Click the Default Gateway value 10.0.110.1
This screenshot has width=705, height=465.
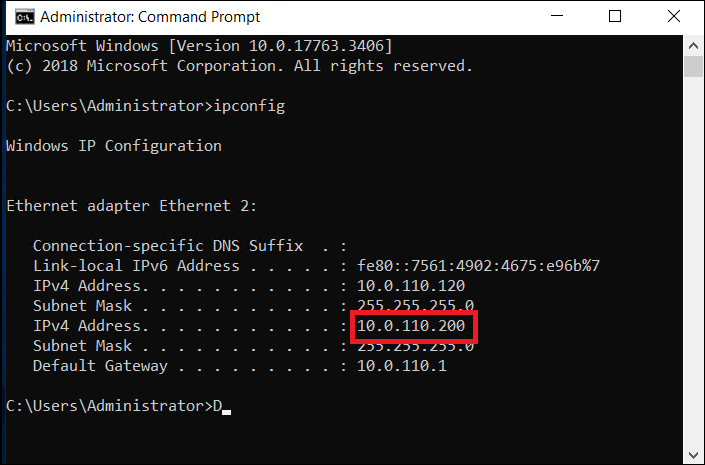click(x=402, y=366)
